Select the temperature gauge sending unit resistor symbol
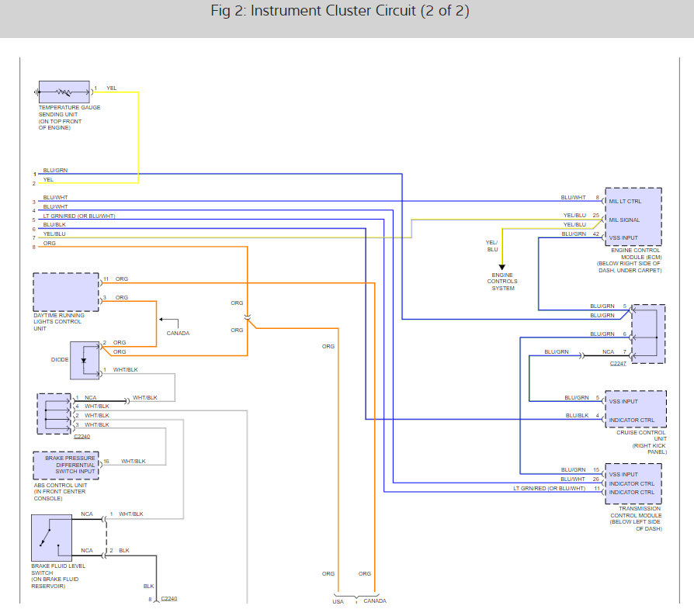Viewport: 694px width, 616px height. pos(64,92)
